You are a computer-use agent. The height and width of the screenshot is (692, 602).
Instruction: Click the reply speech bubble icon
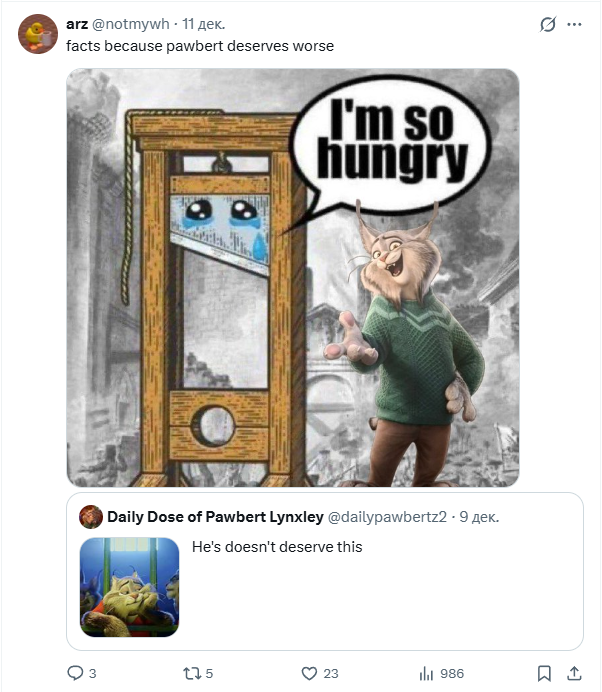[75, 673]
